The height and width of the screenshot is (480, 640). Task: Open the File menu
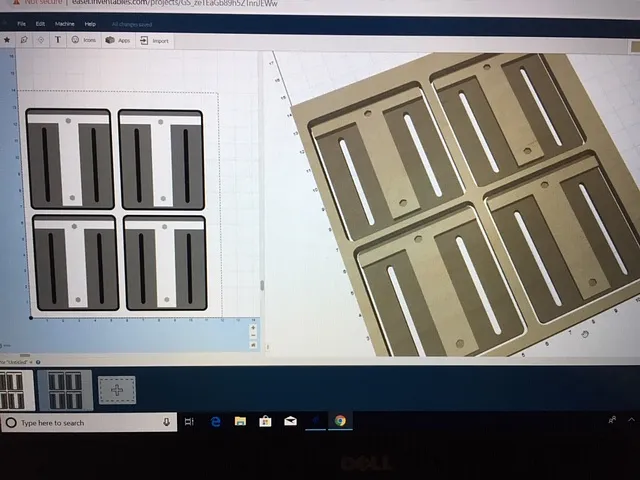(21, 24)
